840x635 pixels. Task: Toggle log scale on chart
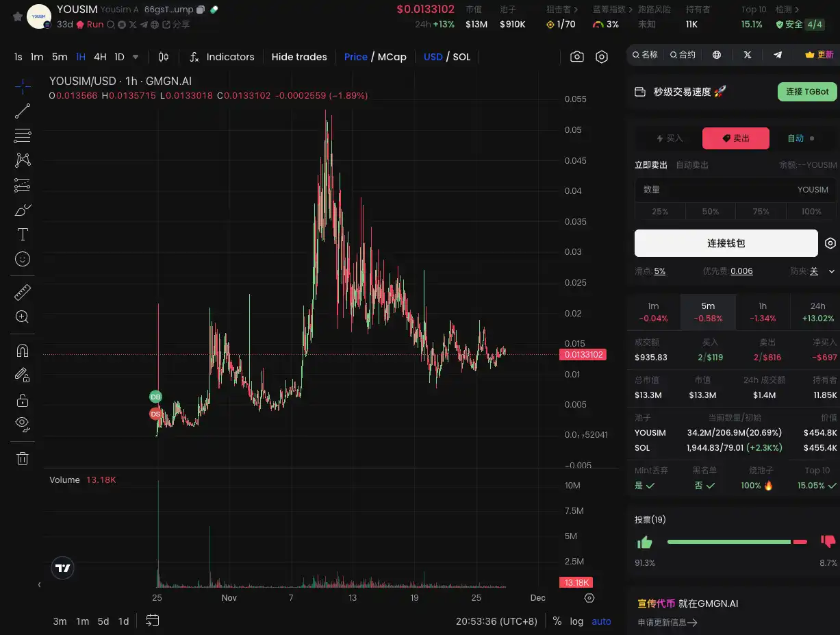pyautogui.click(x=576, y=621)
